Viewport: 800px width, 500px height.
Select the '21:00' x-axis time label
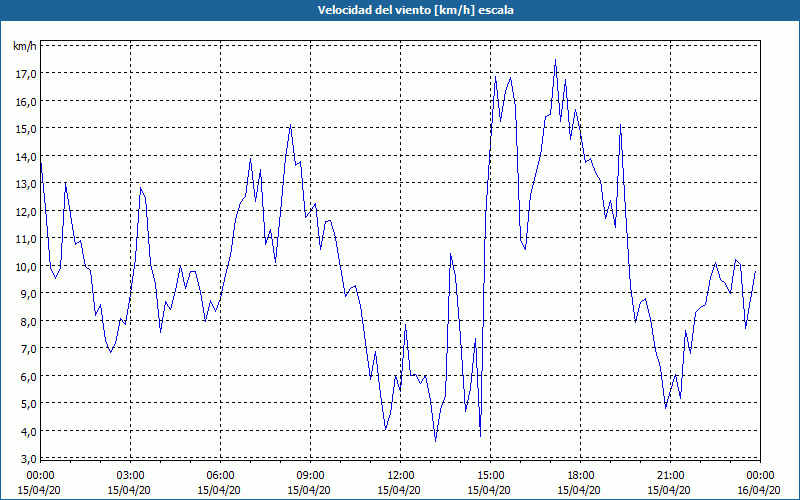tap(670, 476)
